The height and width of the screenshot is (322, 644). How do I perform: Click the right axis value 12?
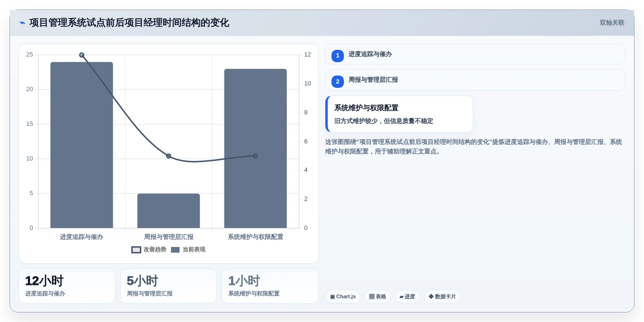308,55
